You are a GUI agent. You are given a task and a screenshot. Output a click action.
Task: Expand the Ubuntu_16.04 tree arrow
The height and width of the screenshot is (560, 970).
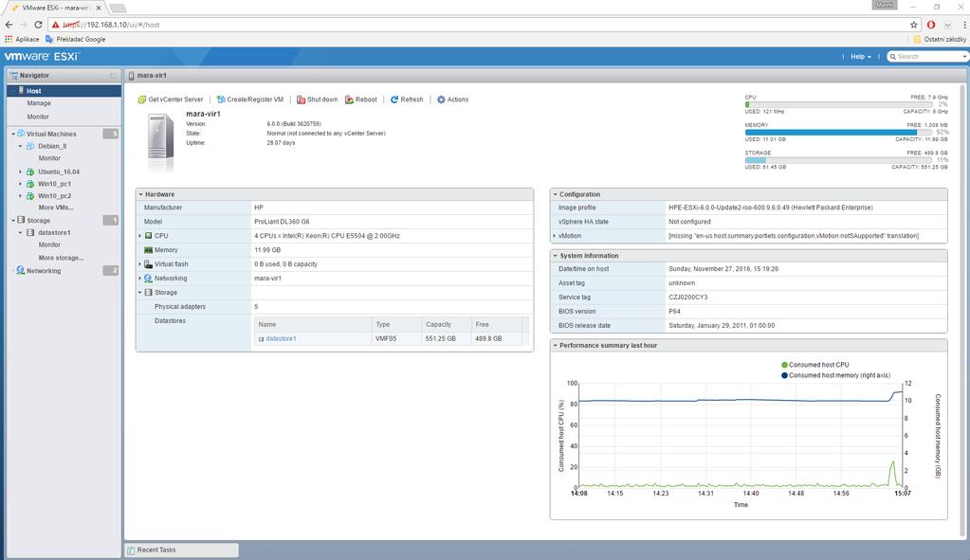(x=21, y=172)
